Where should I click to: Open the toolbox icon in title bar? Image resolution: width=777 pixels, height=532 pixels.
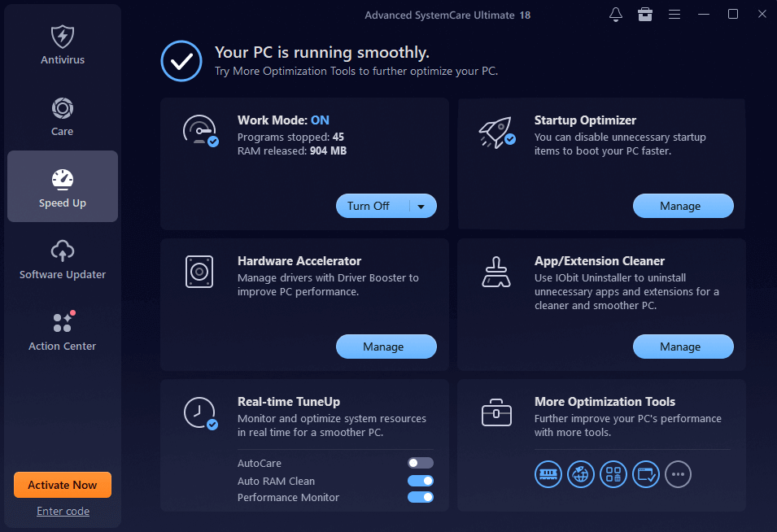coord(645,15)
